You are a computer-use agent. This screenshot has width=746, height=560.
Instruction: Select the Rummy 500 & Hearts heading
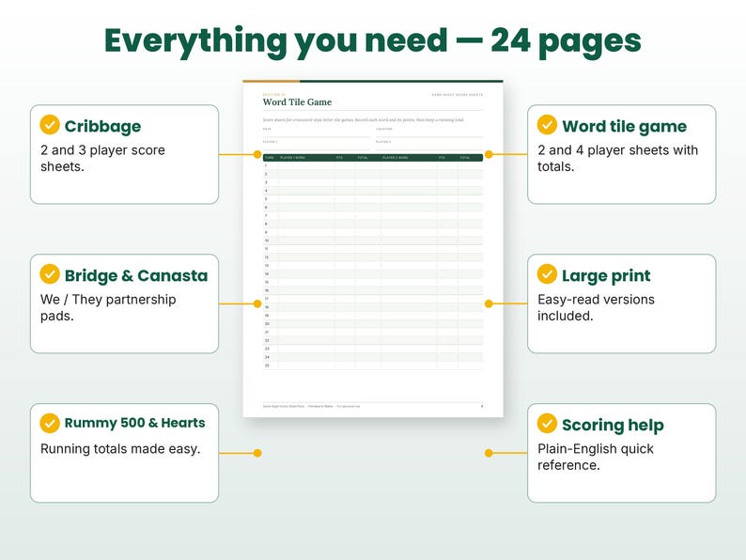tap(134, 423)
